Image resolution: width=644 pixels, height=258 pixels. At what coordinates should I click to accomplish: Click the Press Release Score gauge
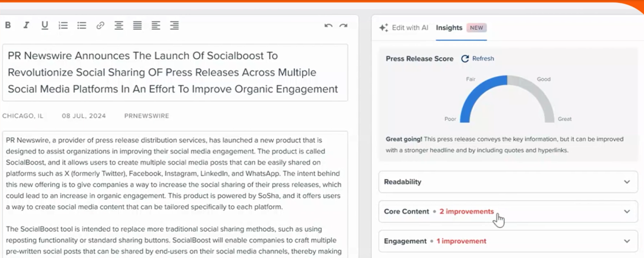pyautogui.click(x=507, y=99)
